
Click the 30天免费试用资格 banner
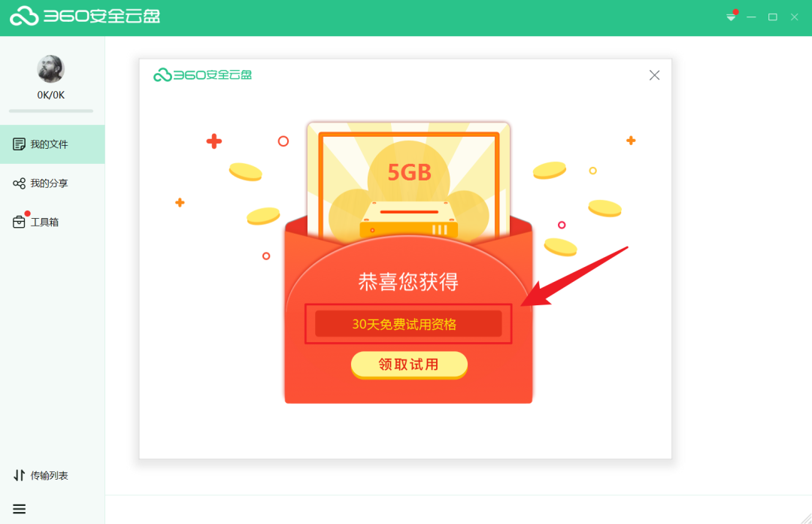tap(408, 324)
